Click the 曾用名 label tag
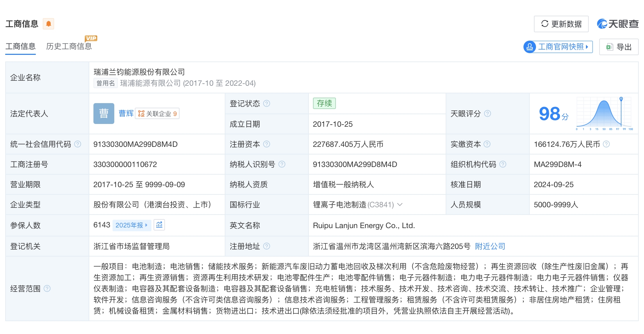Screen dimensions: 644x334 (106, 83)
